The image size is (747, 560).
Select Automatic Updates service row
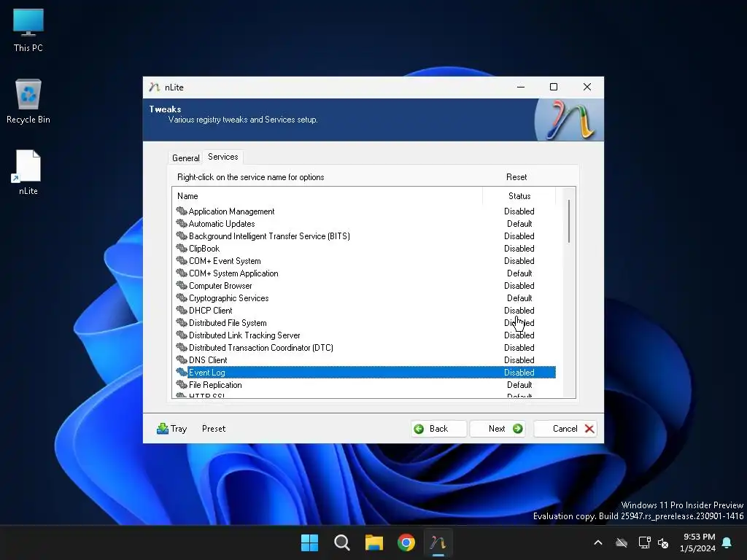coord(365,223)
